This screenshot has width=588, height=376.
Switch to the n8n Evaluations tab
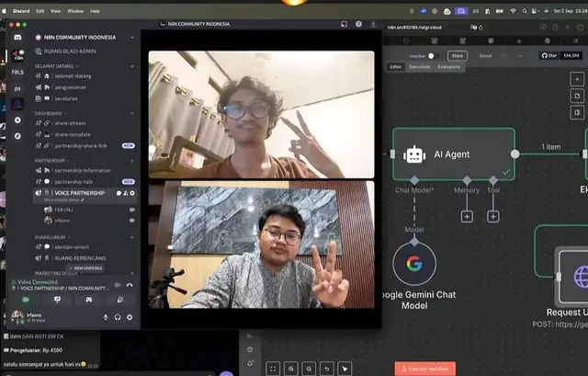pos(449,67)
